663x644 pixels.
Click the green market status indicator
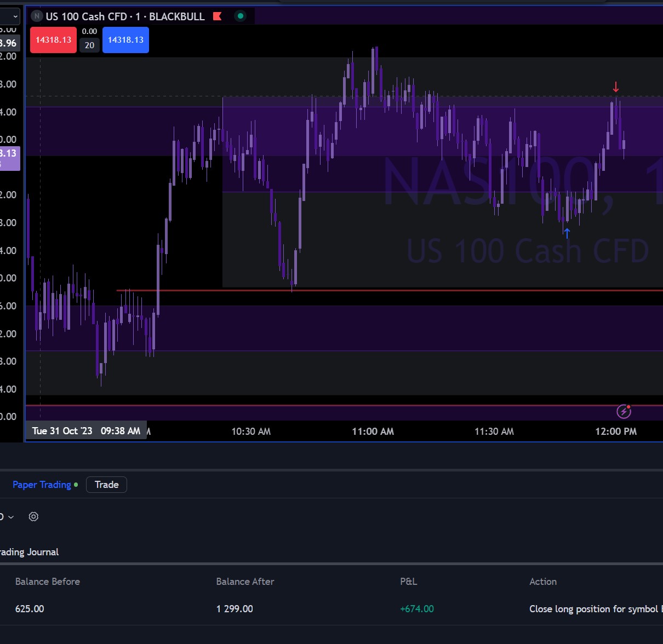(240, 16)
